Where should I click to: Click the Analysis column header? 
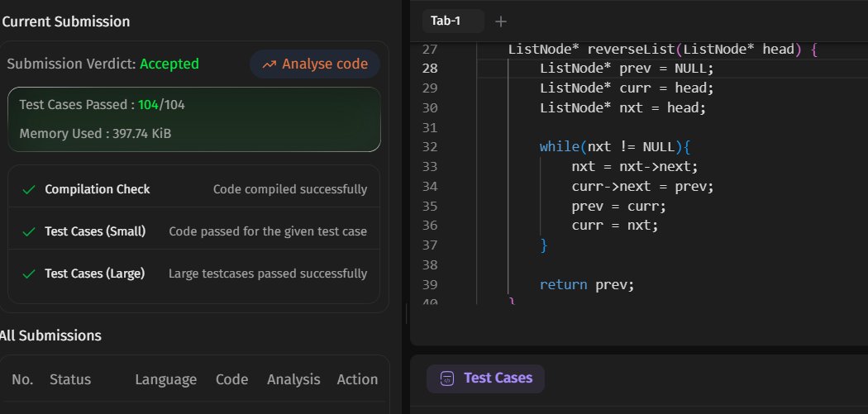tap(293, 379)
